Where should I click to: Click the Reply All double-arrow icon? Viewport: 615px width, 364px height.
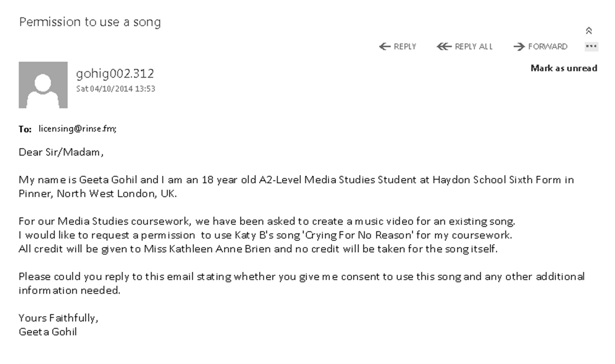tap(444, 46)
